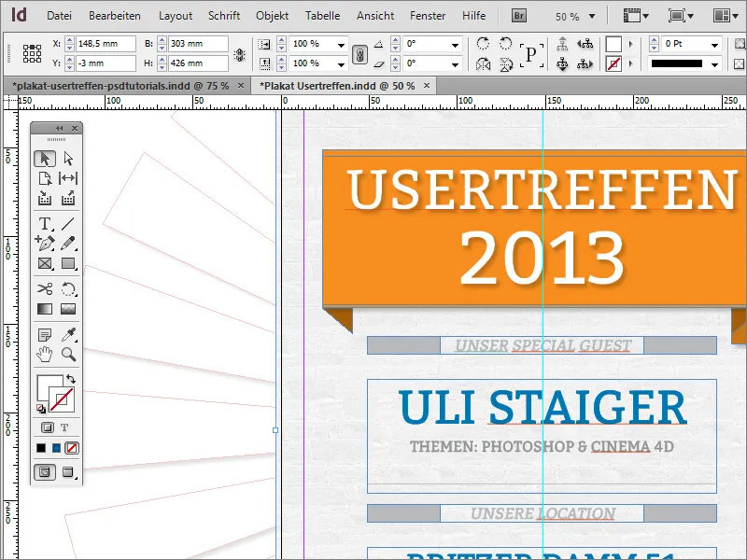Click the width field 303 mm
Viewport: 747px width, 560px height.
point(198,44)
